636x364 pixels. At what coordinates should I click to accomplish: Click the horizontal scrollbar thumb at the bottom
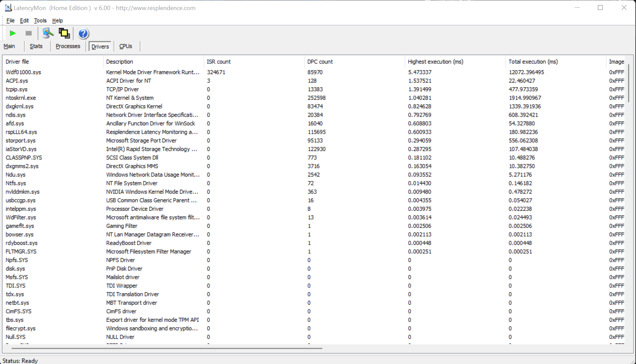(x=167, y=348)
